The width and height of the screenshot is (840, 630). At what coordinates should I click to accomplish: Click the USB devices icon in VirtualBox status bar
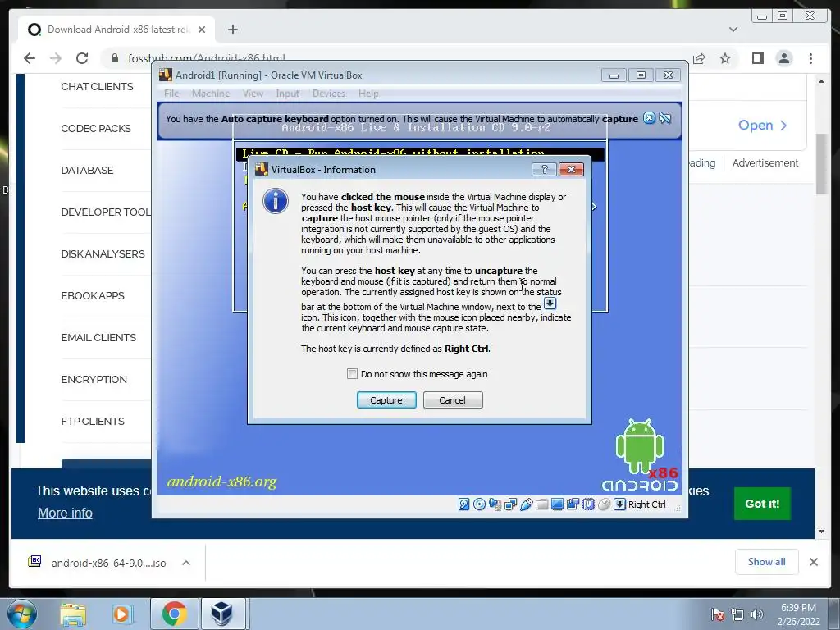point(526,504)
